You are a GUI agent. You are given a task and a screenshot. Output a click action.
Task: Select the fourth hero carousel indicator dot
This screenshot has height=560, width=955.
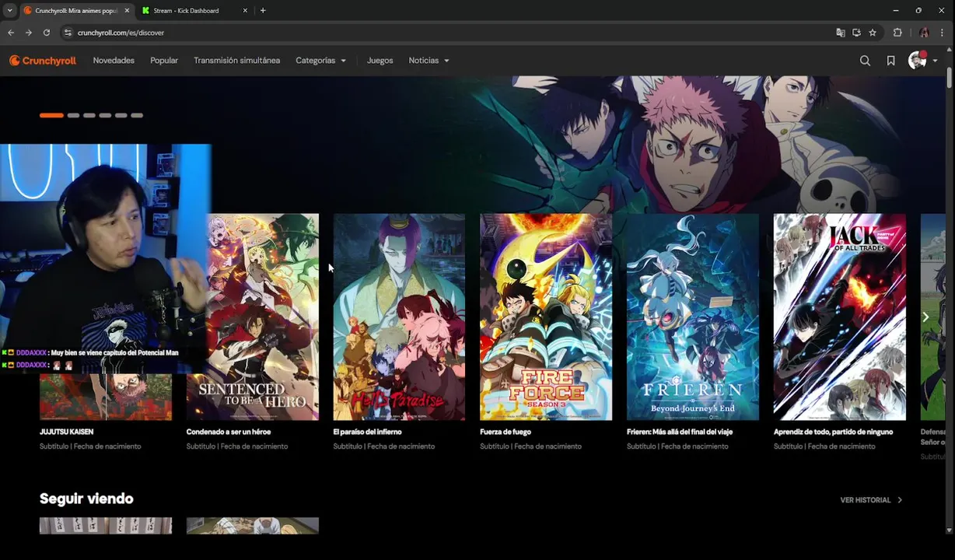pos(105,115)
